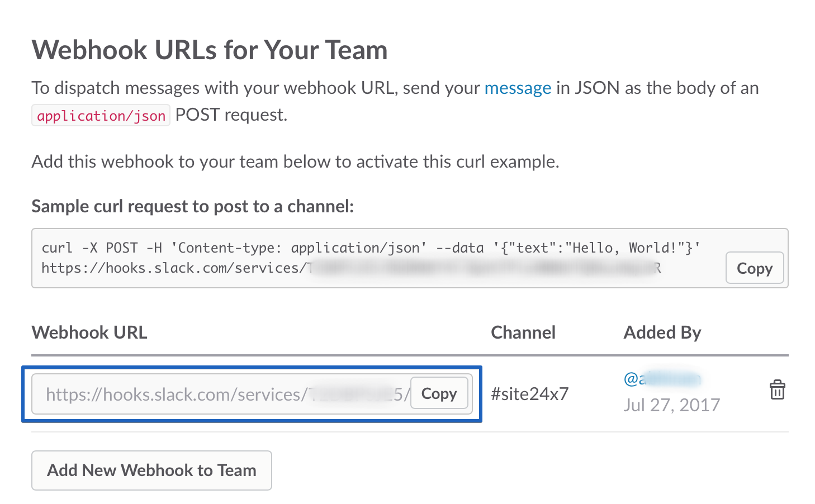The height and width of the screenshot is (504, 815).
Task: Click the 'Added By' column header
Action: pos(662,332)
